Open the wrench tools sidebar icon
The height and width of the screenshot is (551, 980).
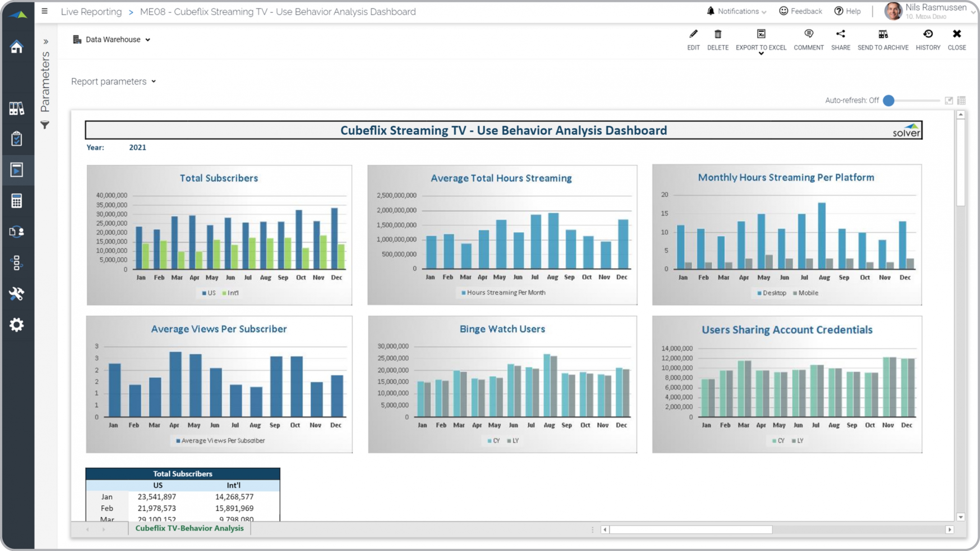(x=16, y=294)
